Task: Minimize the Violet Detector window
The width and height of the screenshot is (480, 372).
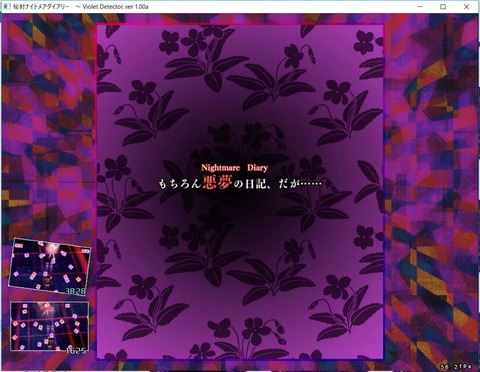Action: pos(420,7)
